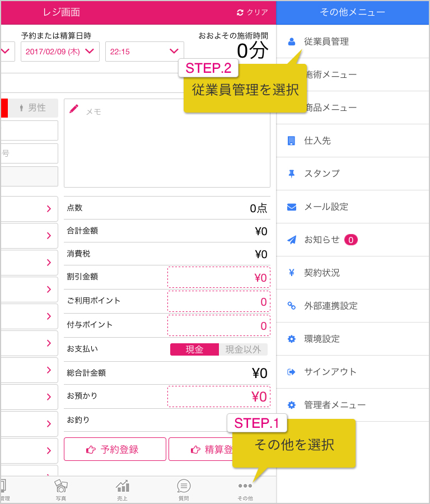Click the 予約登録 button
The width and height of the screenshot is (430, 504).
pyautogui.click(x=115, y=449)
